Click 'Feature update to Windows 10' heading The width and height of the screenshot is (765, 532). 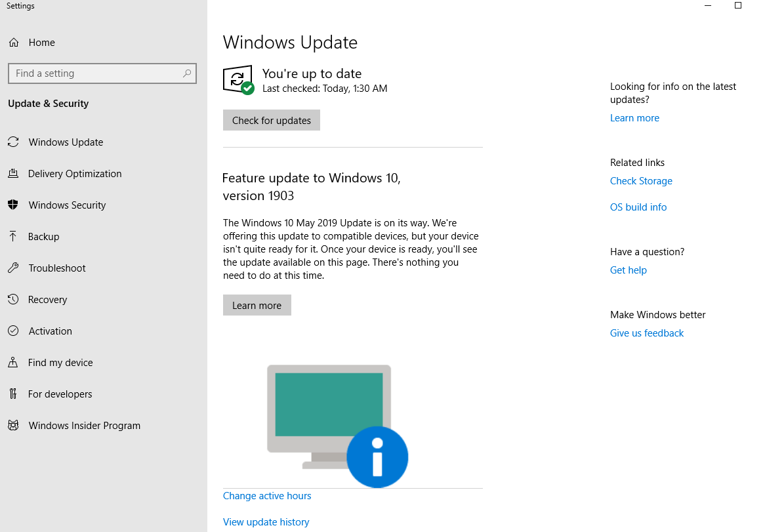click(x=311, y=187)
